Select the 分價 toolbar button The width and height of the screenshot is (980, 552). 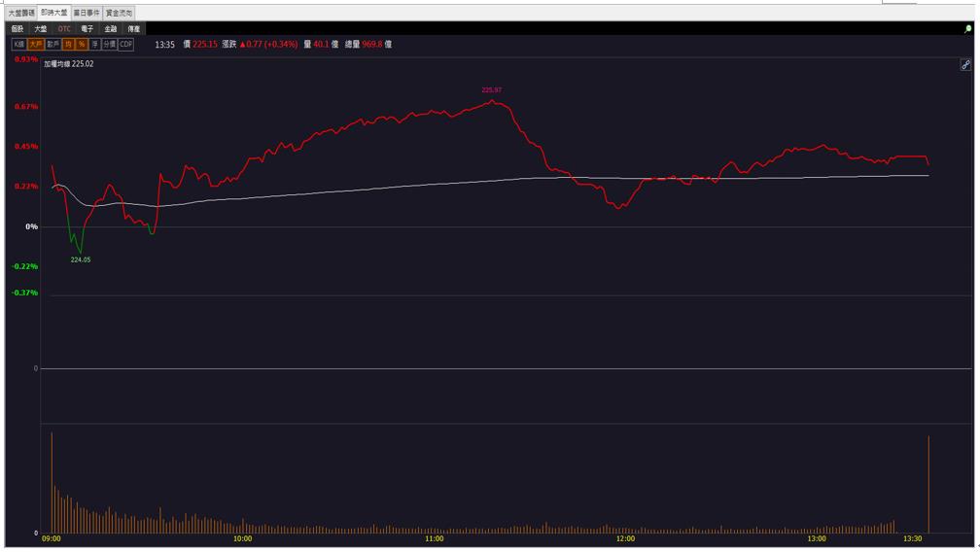tap(109, 45)
